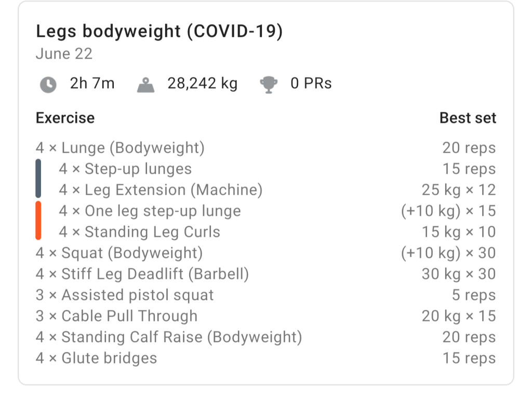This screenshot has height=397, width=532.
Task: Open the Glute bridges exercise
Action: [x=96, y=358]
